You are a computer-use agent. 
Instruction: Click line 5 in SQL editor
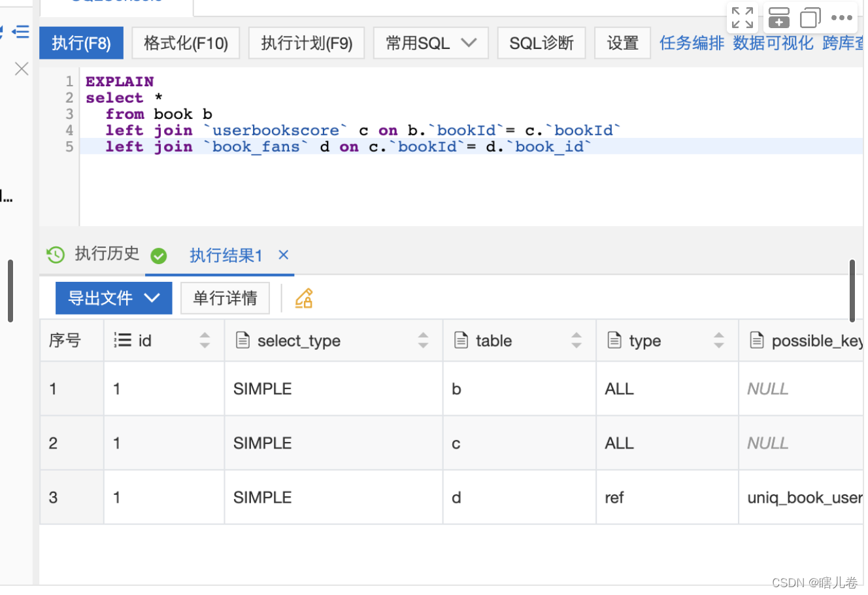pyautogui.click(x=471, y=146)
